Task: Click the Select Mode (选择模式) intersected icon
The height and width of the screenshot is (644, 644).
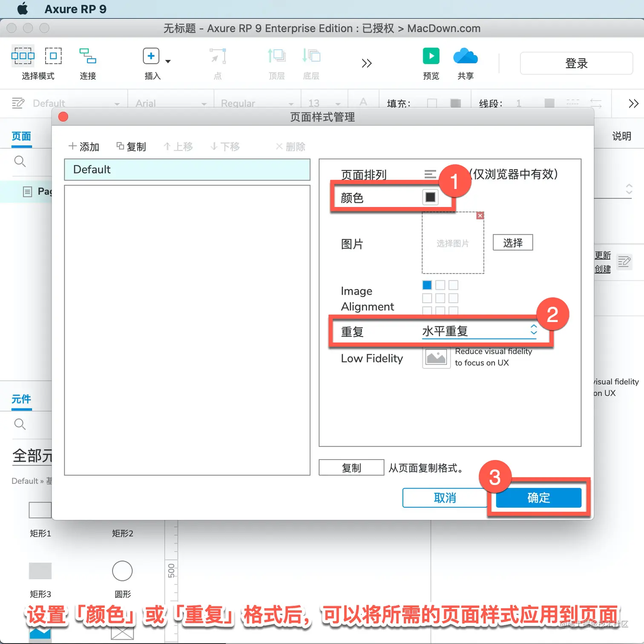Action: (x=23, y=56)
